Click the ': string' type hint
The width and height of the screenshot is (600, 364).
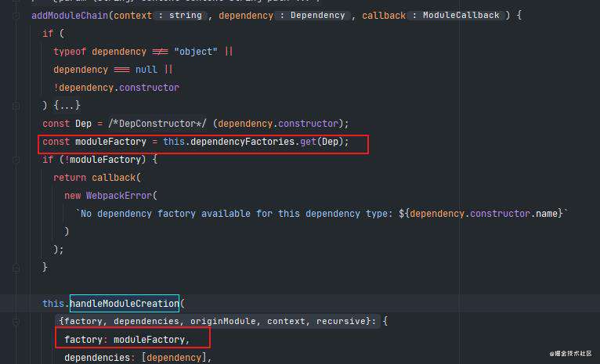click(x=180, y=16)
